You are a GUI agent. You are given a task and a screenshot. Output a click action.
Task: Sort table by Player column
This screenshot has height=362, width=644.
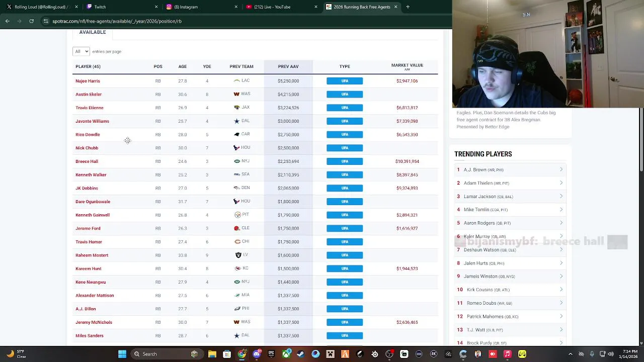(88, 66)
